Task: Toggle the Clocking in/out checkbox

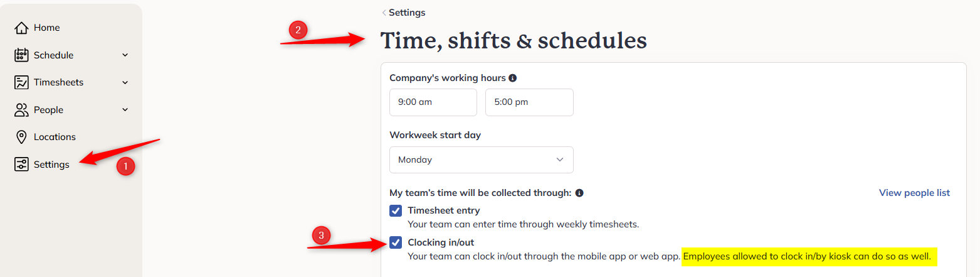Action: [x=396, y=242]
